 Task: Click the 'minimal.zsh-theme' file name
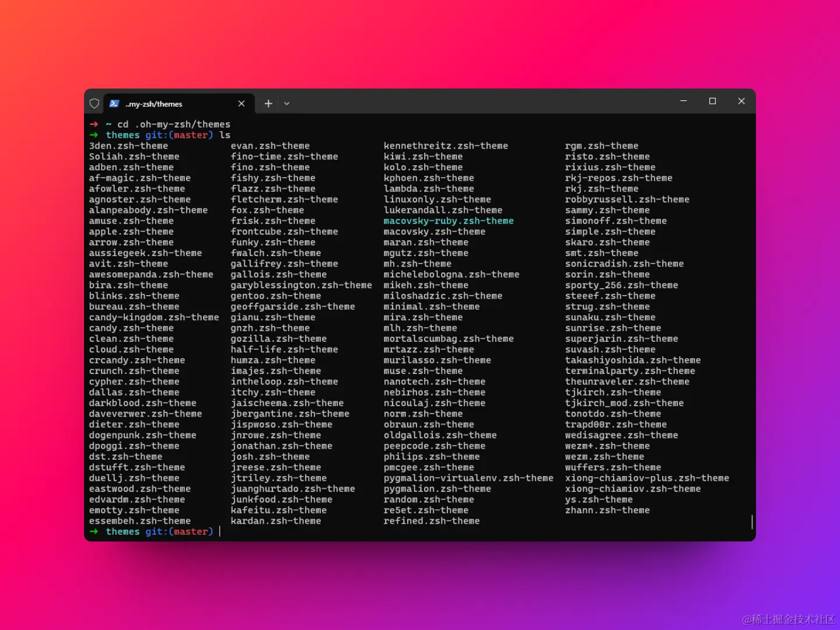[432, 307]
